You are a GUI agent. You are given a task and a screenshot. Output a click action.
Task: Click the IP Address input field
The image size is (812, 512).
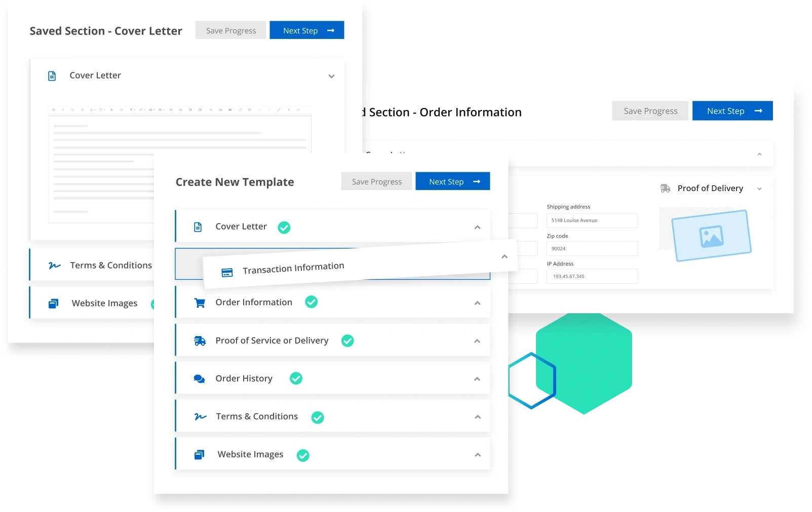click(592, 276)
